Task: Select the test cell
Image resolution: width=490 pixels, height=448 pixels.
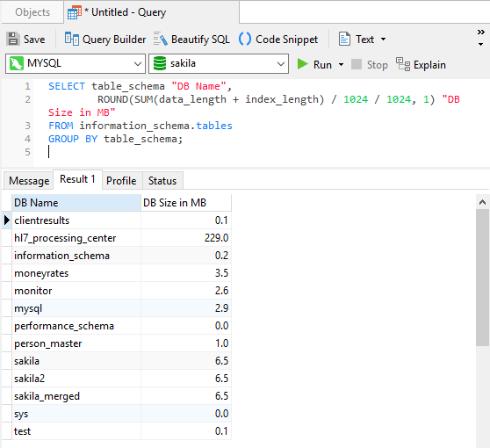Action: (x=76, y=430)
